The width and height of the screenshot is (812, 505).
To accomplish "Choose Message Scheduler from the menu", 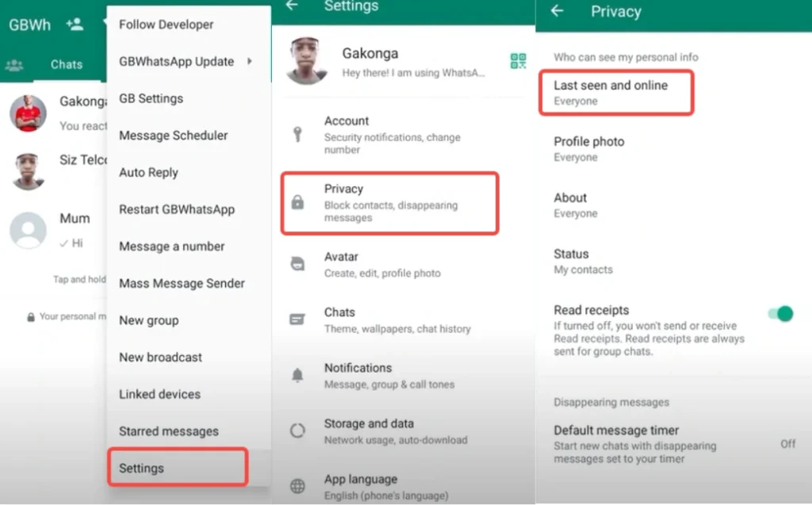I will click(173, 136).
